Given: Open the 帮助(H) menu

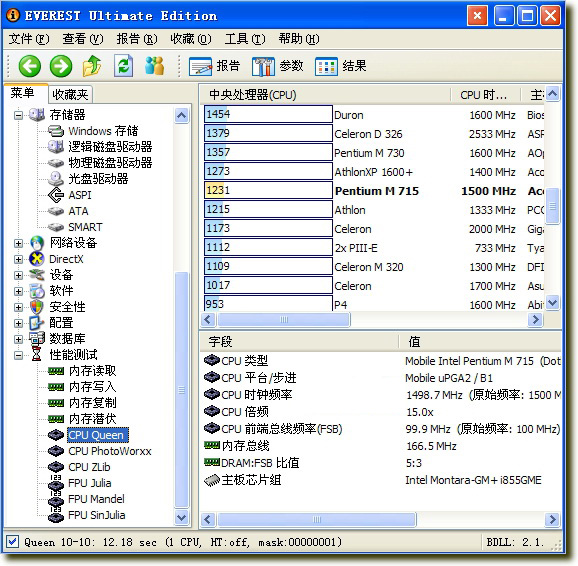Looking at the screenshot, I should [299, 39].
